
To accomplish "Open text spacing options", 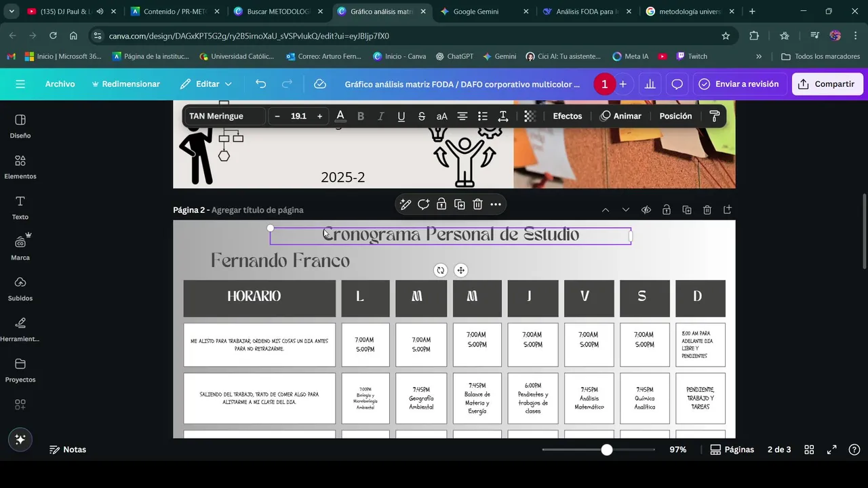I will coord(503,116).
